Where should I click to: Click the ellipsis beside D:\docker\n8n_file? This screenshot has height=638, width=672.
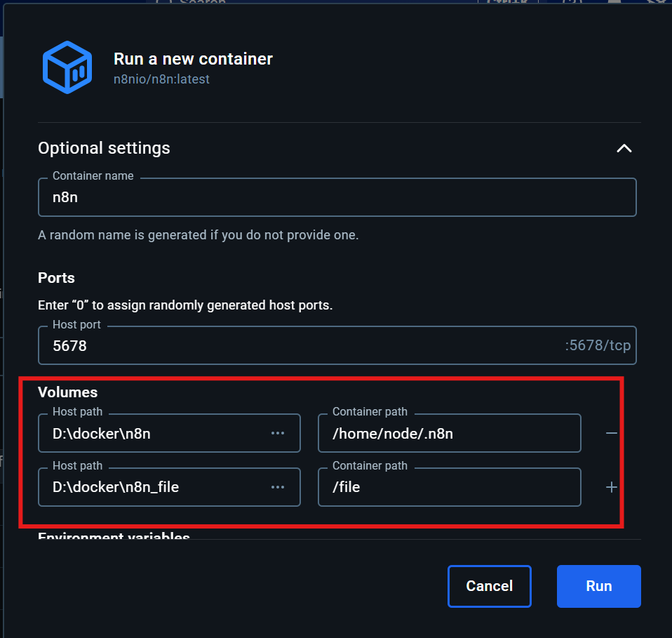coord(279,487)
